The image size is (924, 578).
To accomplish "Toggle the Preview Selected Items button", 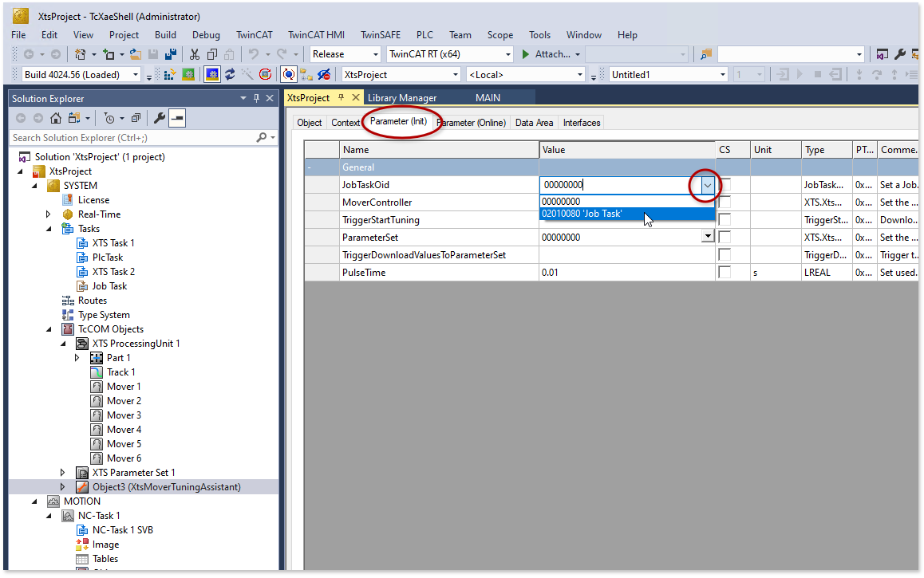I will point(177,118).
